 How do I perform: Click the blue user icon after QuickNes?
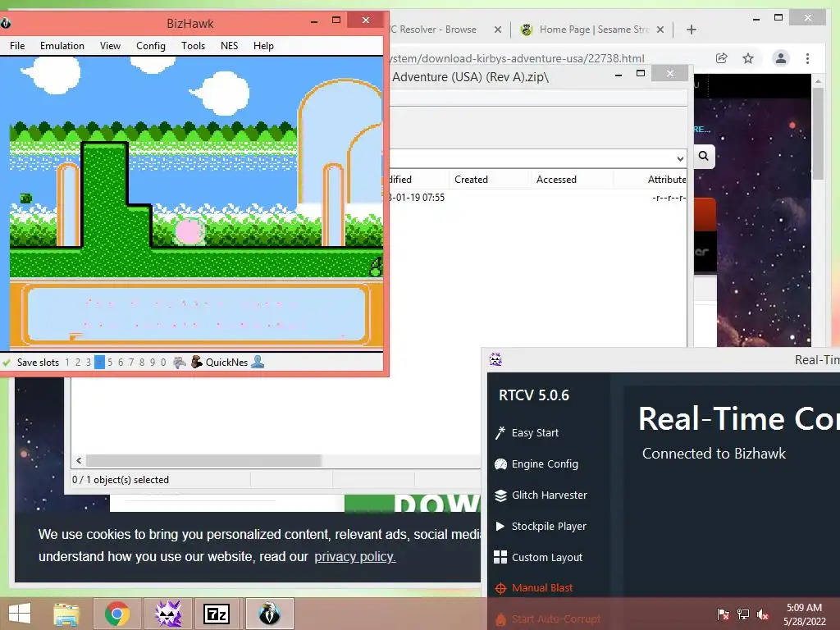[258, 362]
